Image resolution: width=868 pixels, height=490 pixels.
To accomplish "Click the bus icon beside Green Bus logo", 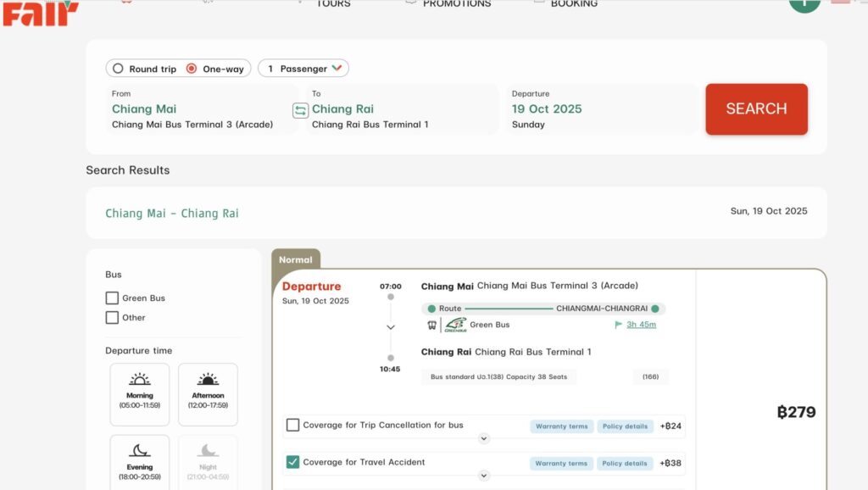I will 431,325.
